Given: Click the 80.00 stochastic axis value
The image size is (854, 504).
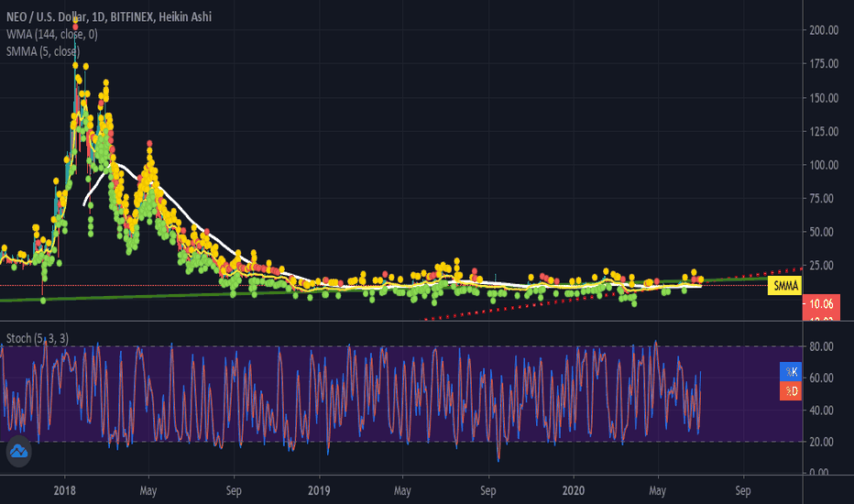Looking at the screenshot, I should coord(821,346).
